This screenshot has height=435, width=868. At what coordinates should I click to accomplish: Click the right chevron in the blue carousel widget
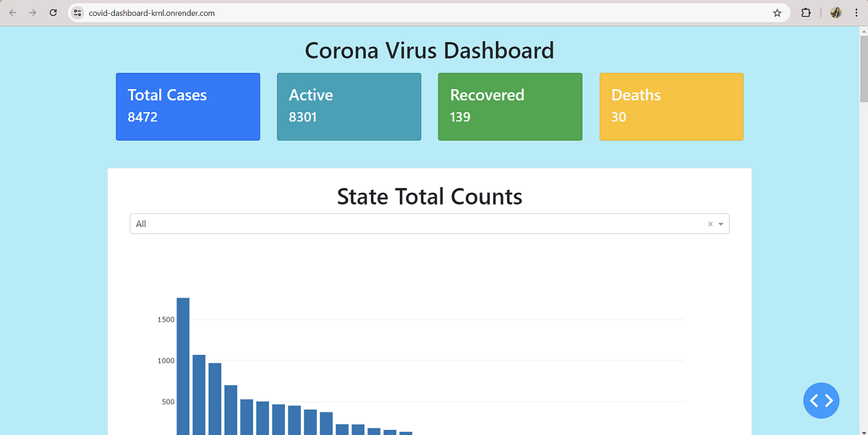coord(828,400)
